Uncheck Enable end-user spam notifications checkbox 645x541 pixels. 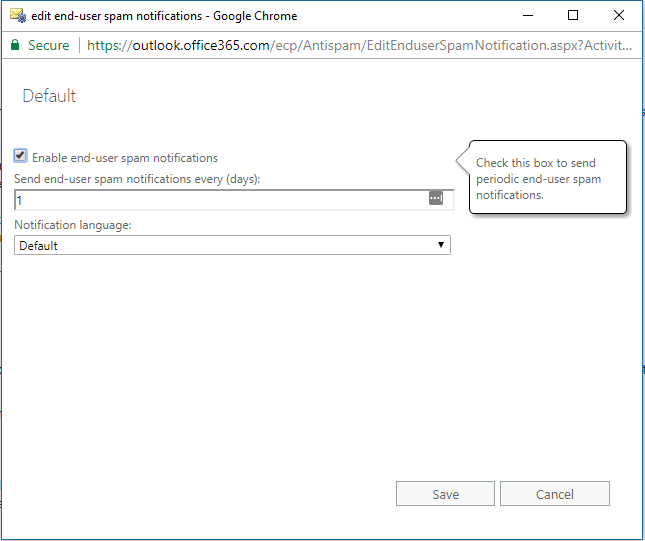click(20, 156)
